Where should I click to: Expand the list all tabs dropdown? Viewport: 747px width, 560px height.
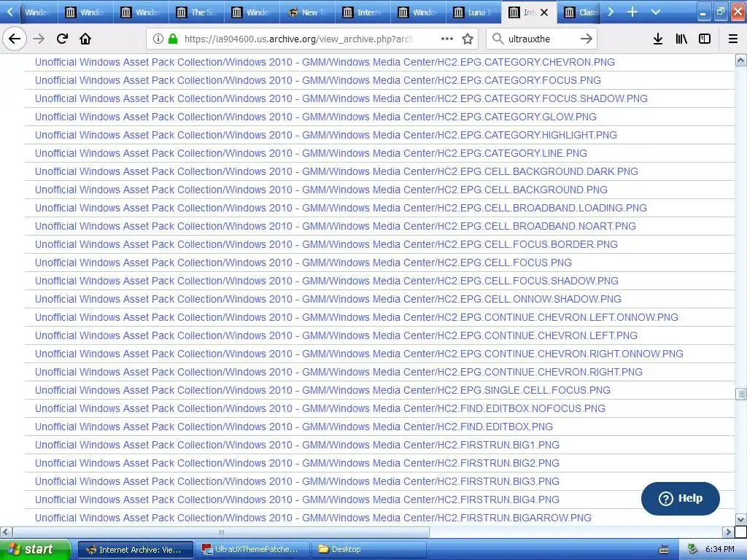coord(656,12)
